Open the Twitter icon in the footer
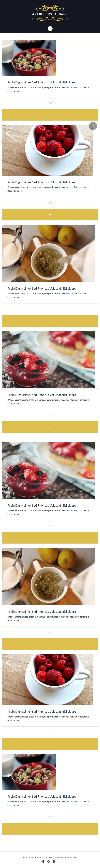This screenshot has height=868, width=100. [49, 861]
